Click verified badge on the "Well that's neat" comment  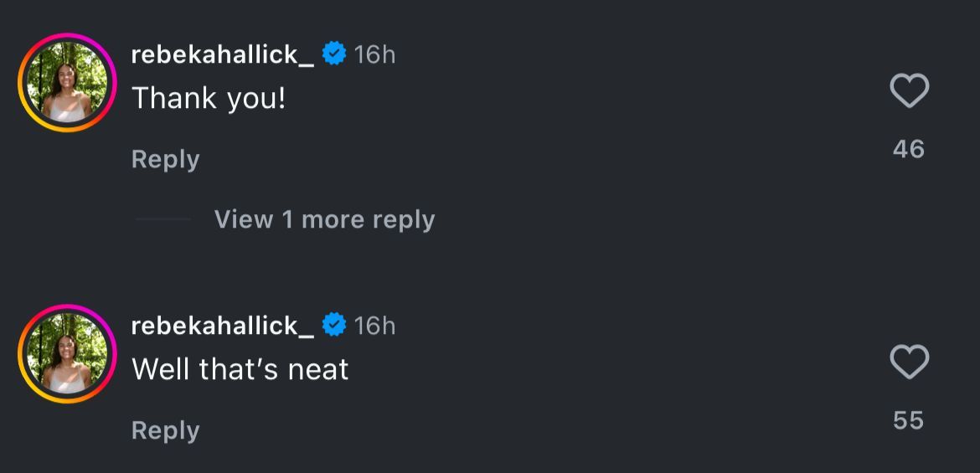[334, 325]
